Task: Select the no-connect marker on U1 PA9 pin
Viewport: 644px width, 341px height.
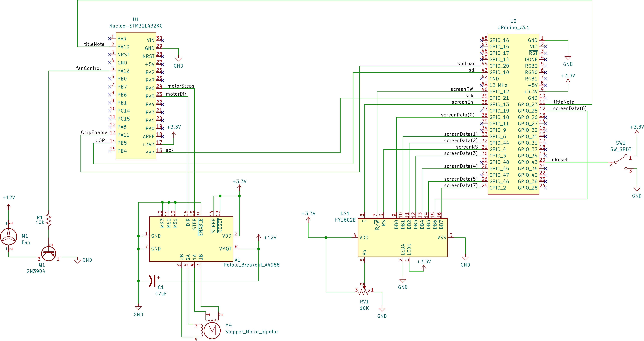Action: tap(110, 39)
